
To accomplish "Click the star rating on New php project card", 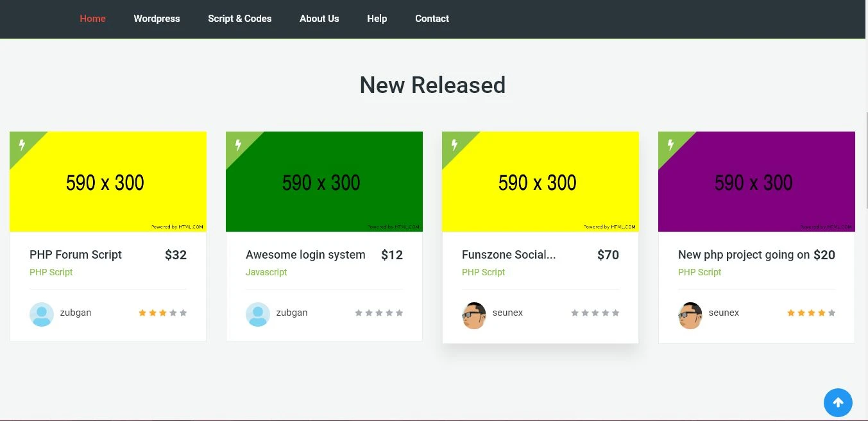I will [811, 313].
